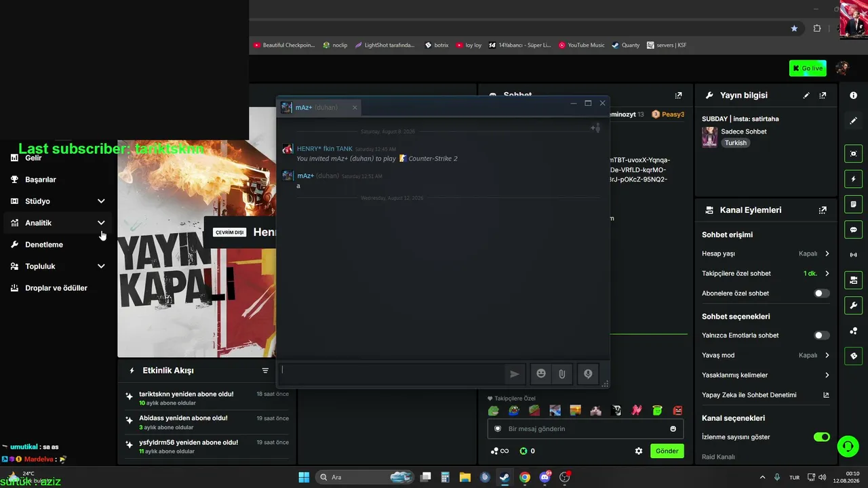
Task: Open the profile avatar next to Go live
Action: tap(842, 68)
